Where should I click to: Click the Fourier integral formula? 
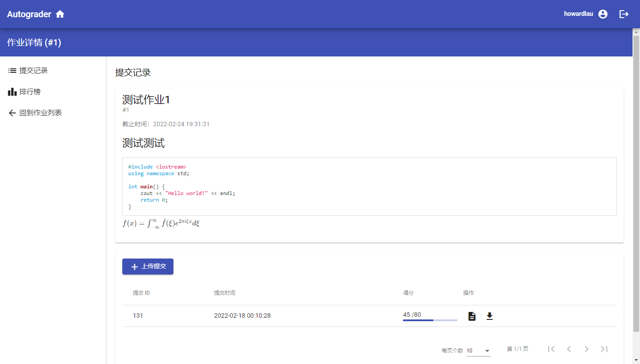(161, 223)
